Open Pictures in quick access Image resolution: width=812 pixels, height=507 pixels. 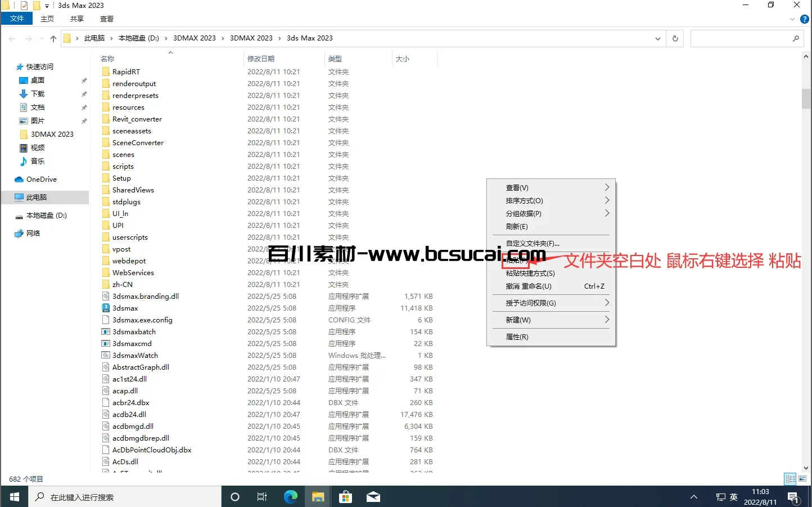point(37,121)
